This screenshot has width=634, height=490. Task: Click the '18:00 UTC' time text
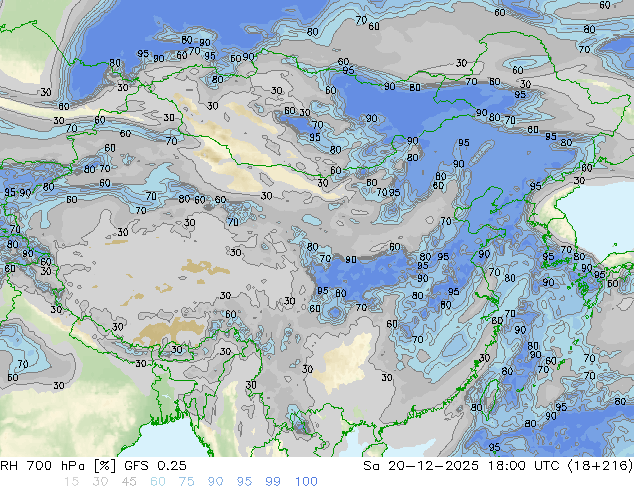point(524,466)
